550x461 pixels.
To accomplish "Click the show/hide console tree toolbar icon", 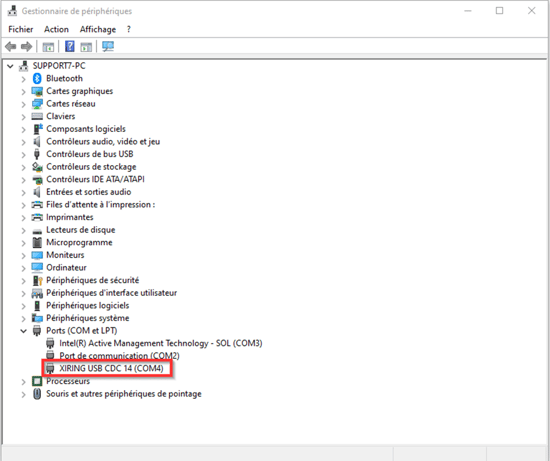I will [48, 47].
